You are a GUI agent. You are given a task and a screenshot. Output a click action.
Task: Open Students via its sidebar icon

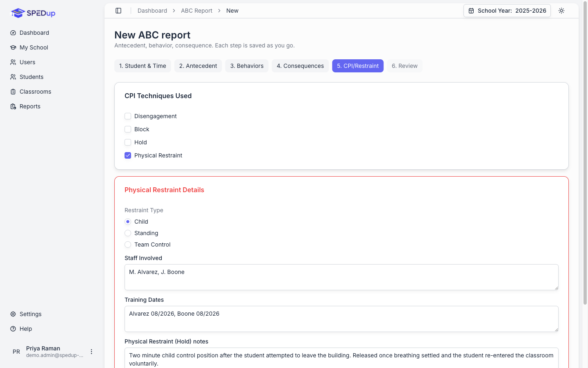13,77
